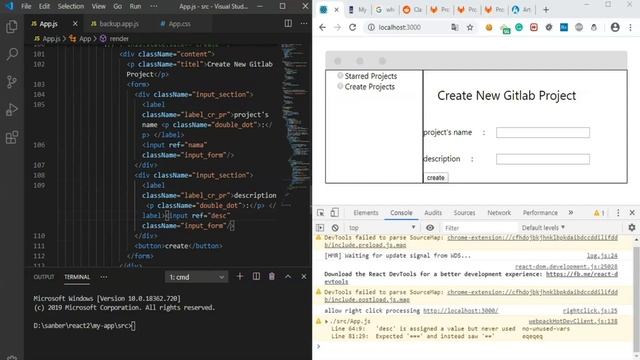This screenshot has height=360, width=640.
Task: Open the http://localhost:3000/ console link
Action: (x=460, y=311)
